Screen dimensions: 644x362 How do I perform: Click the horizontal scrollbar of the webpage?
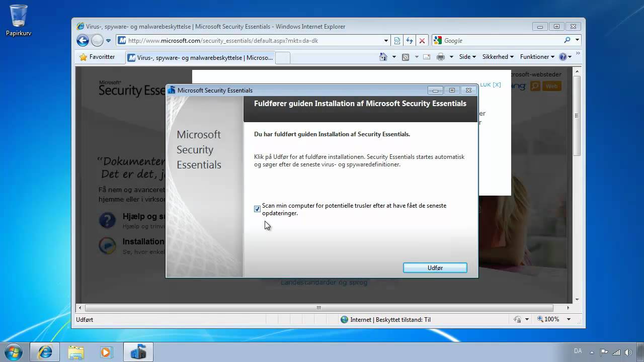pyautogui.click(x=318, y=308)
